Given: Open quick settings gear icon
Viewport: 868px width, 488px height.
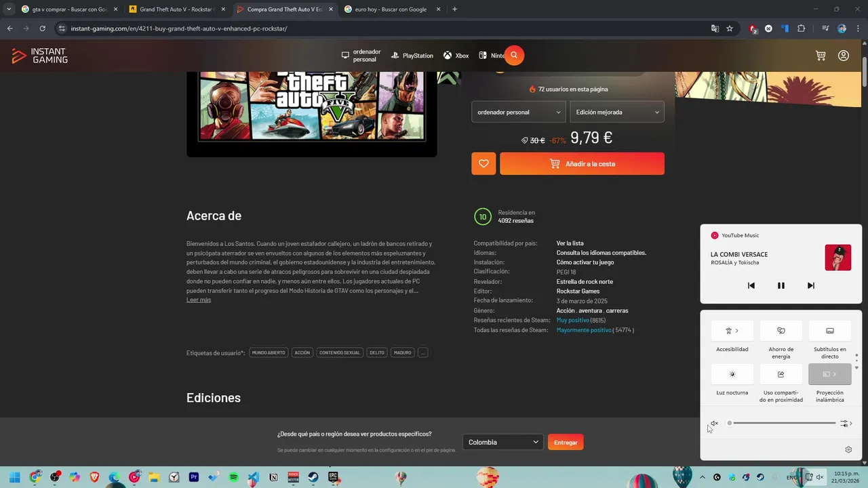Looking at the screenshot, I should (x=848, y=449).
